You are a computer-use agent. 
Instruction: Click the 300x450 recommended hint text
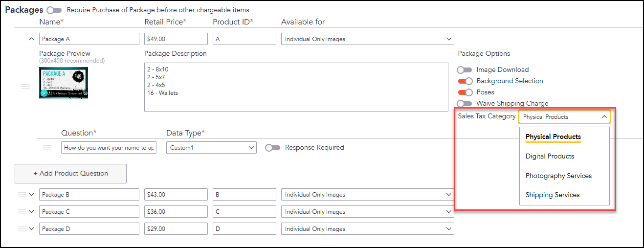click(72, 61)
